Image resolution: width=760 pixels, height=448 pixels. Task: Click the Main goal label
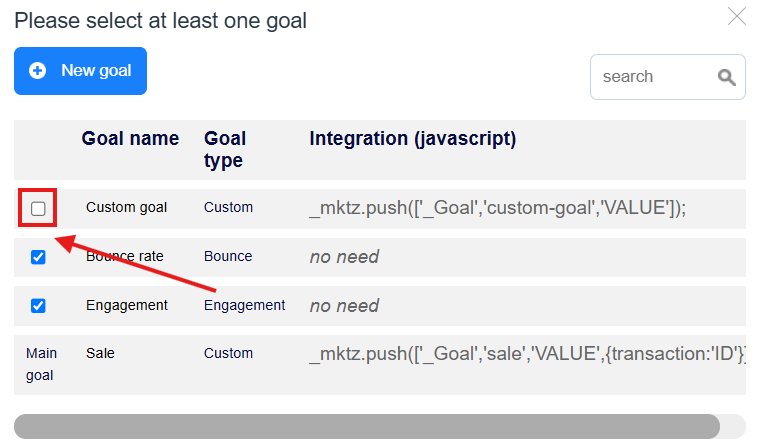tap(41, 364)
